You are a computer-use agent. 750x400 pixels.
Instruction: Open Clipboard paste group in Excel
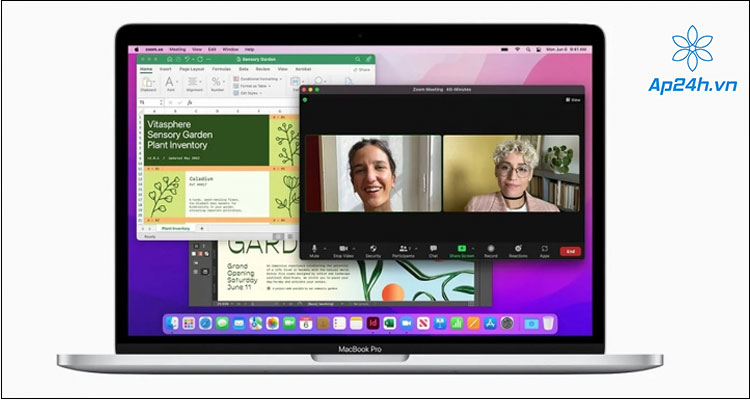pos(148,84)
